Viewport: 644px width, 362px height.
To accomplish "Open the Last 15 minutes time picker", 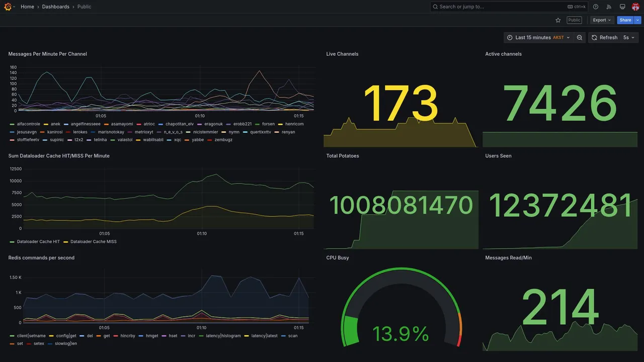I will pyautogui.click(x=538, y=38).
